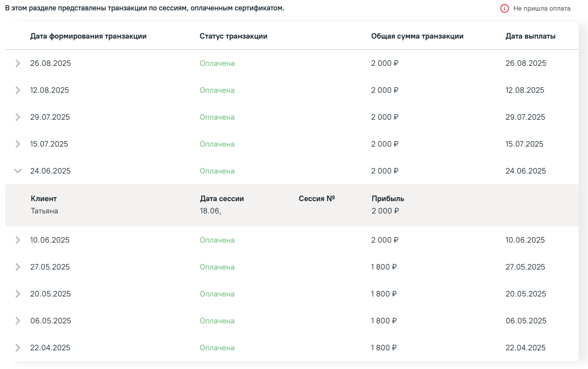588x369 pixels.
Task: Click 'Дата формирования транзакции' column header
Action: tap(88, 36)
